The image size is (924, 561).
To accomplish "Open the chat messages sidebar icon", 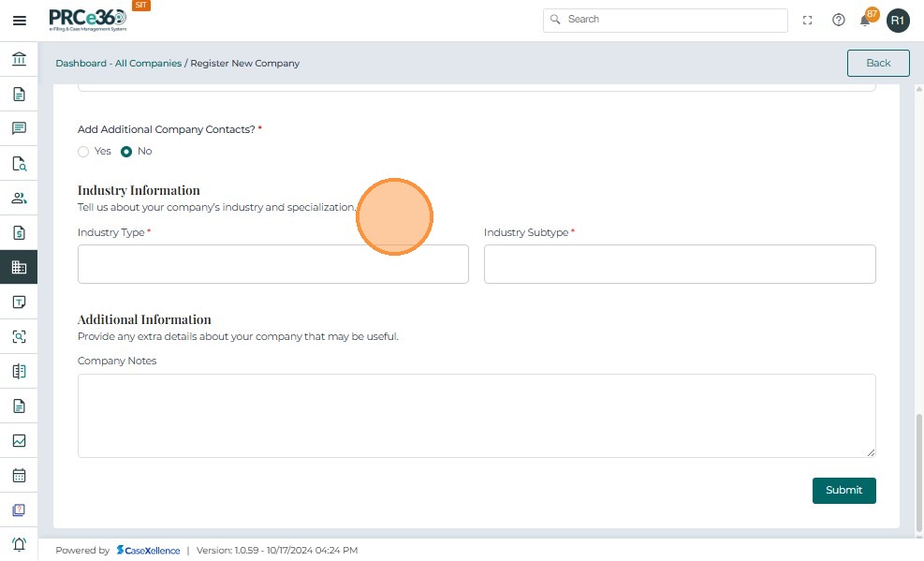I will pyautogui.click(x=19, y=128).
